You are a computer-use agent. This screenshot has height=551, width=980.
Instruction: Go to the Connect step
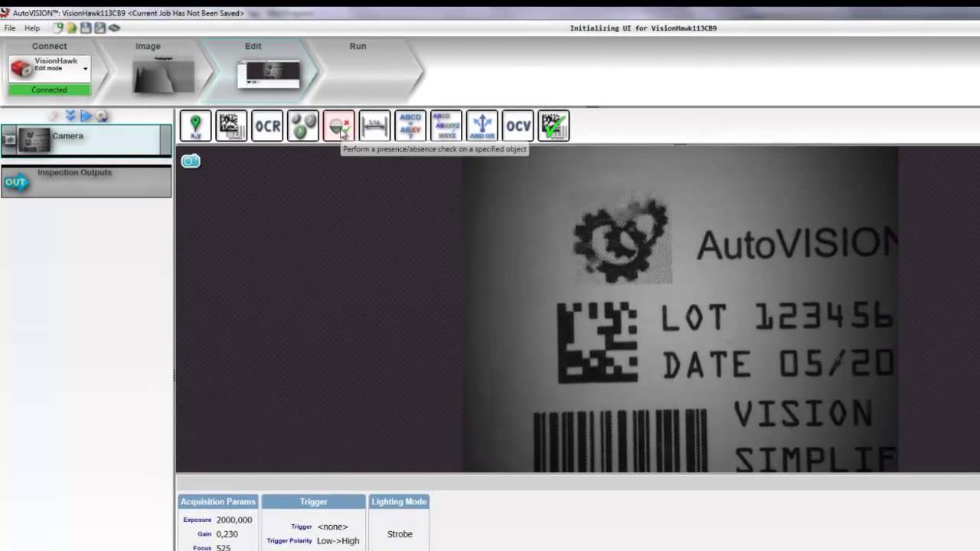(x=49, y=46)
